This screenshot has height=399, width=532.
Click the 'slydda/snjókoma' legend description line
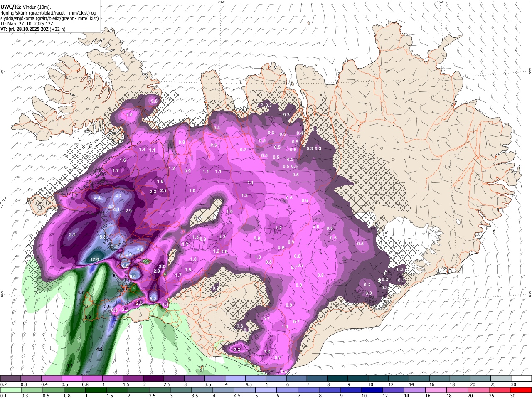point(49,18)
